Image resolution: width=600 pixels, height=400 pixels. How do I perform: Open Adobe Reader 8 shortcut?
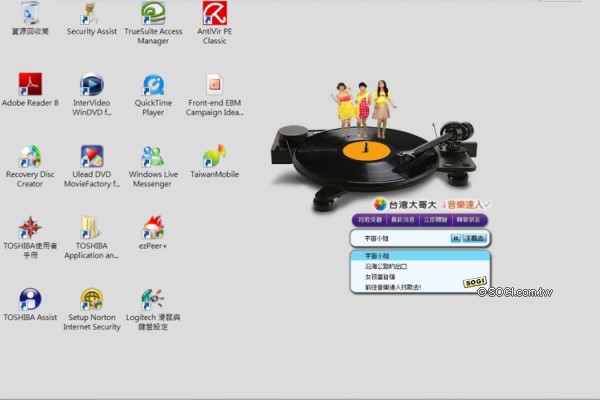(x=30, y=90)
